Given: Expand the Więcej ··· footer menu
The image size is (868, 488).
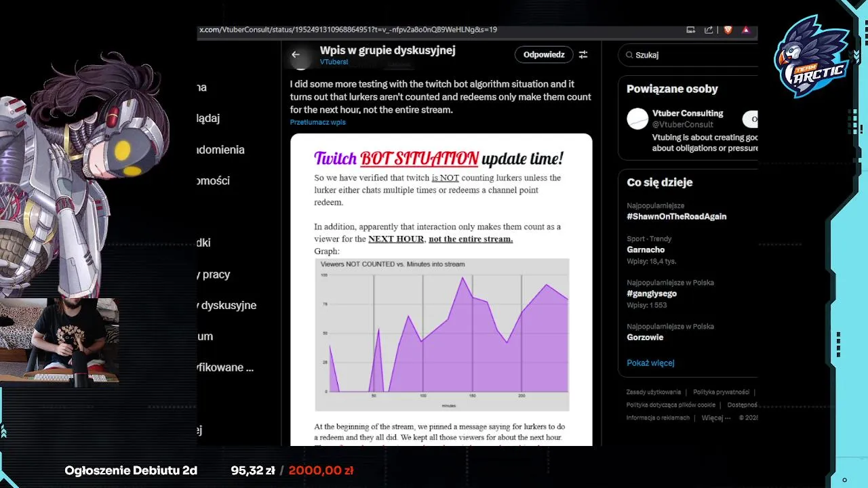Looking at the screenshot, I should coord(716,418).
